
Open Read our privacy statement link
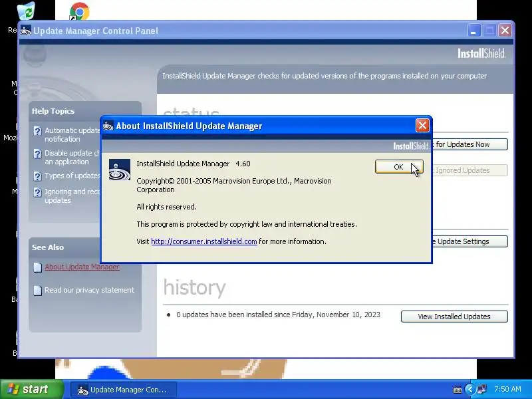pyautogui.click(x=89, y=290)
